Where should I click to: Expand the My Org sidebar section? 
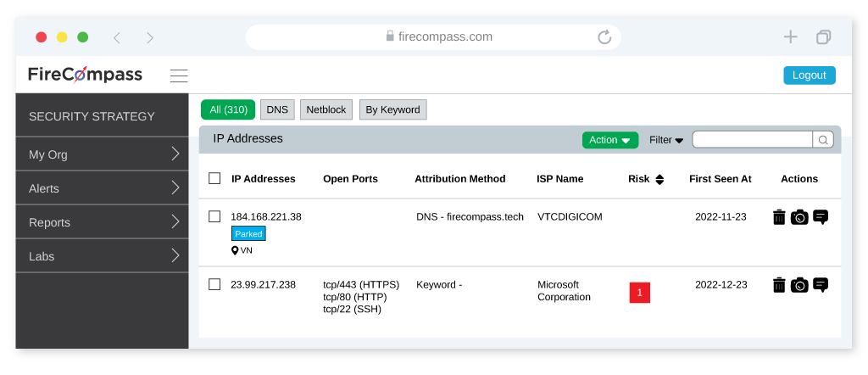(x=103, y=154)
